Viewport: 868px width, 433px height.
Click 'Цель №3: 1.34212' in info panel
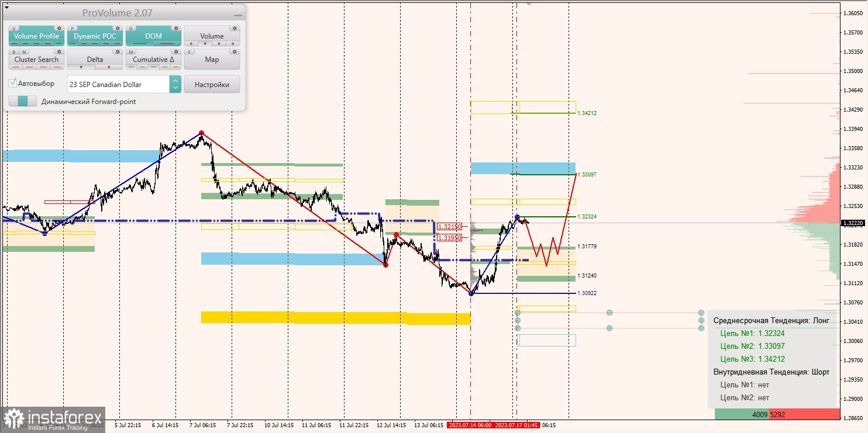pyautogui.click(x=753, y=359)
